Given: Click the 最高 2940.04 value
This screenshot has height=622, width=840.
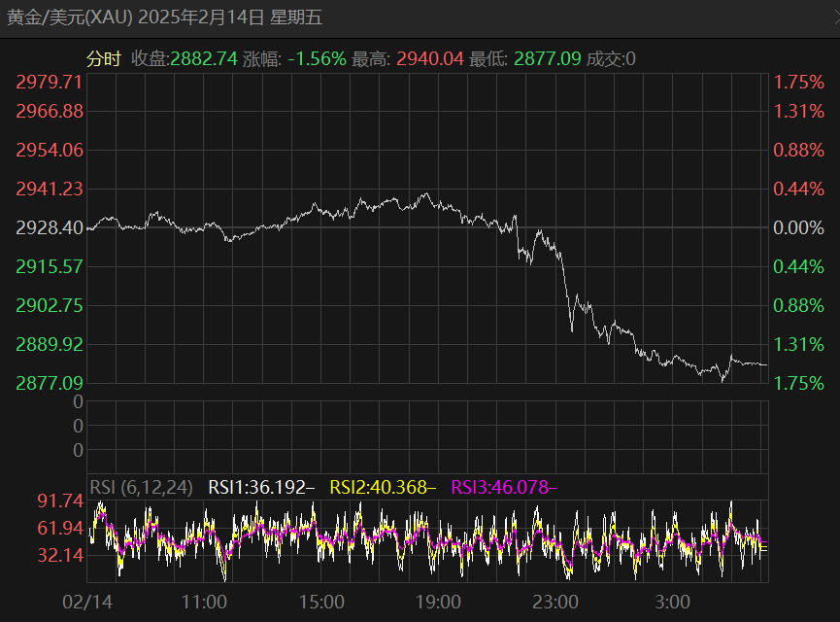Looking at the screenshot, I should coord(429,58).
